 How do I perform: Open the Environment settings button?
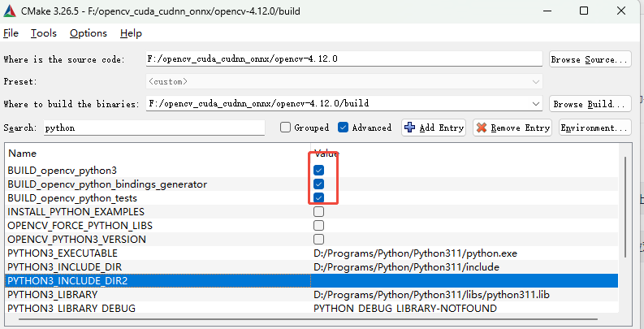point(594,128)
